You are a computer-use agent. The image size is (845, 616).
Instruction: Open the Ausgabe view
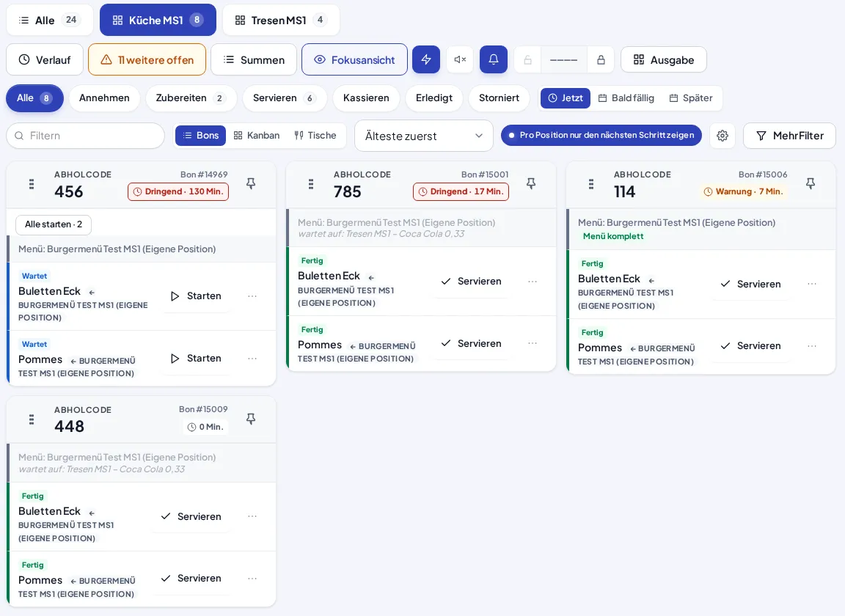[663, 60]
